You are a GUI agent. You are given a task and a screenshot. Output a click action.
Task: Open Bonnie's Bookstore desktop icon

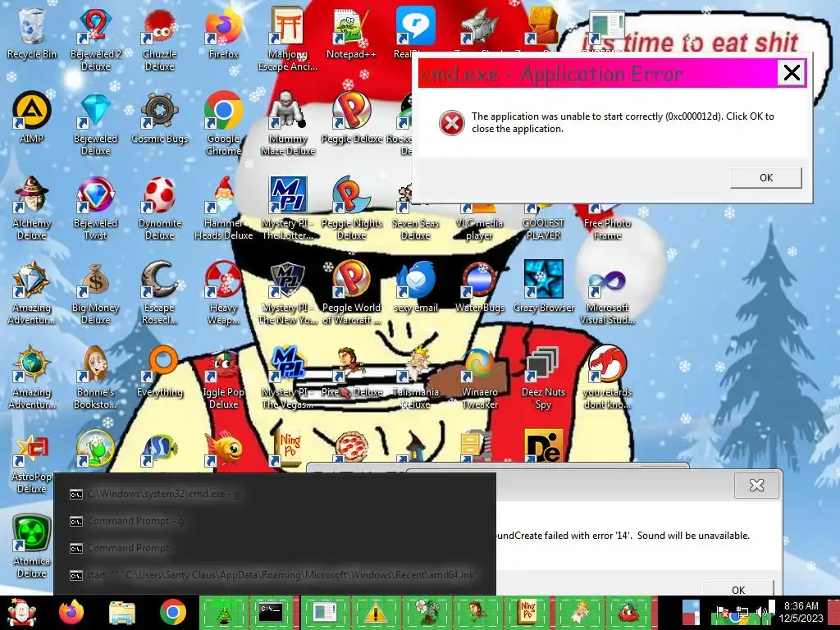click(x=95, y=378)
